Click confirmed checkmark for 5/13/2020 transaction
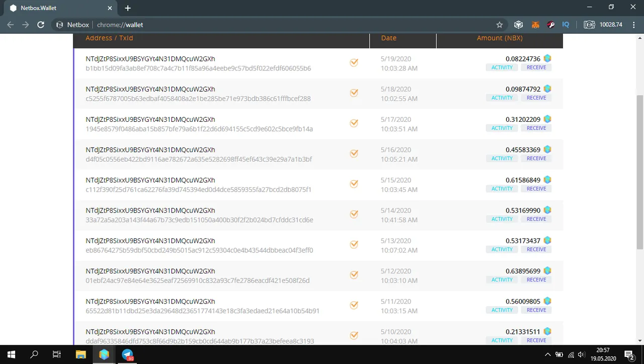The width and height of the screenshot is (644, 364). pyautogui.click(x=354, y=245)
